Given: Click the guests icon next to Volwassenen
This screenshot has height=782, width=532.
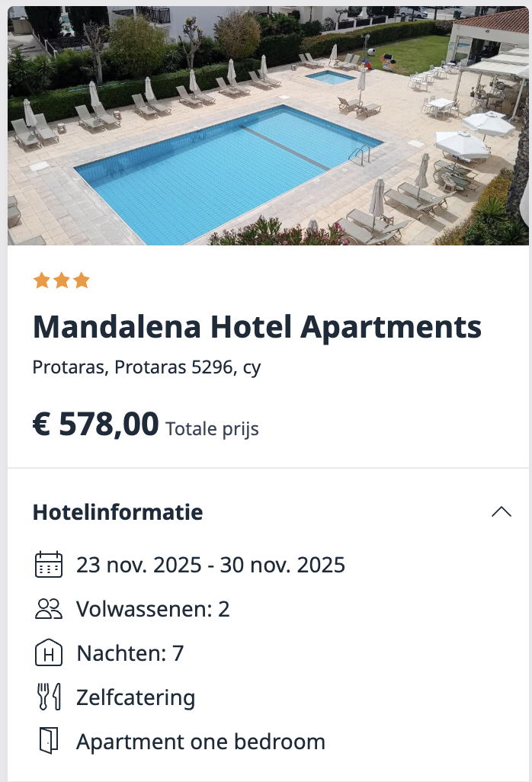Looking at the screenshot, I should (x=49, y=609).
